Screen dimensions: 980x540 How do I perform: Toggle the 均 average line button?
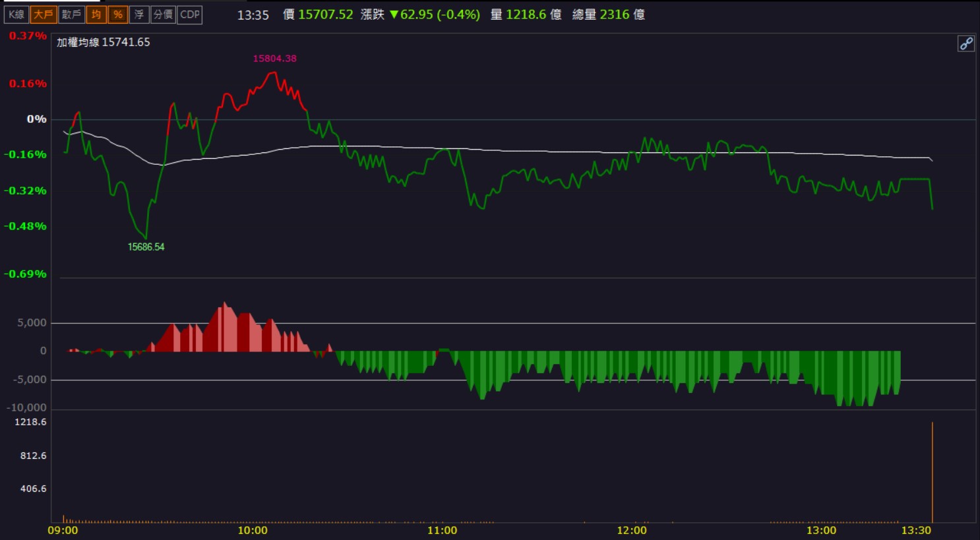(96, 15)
